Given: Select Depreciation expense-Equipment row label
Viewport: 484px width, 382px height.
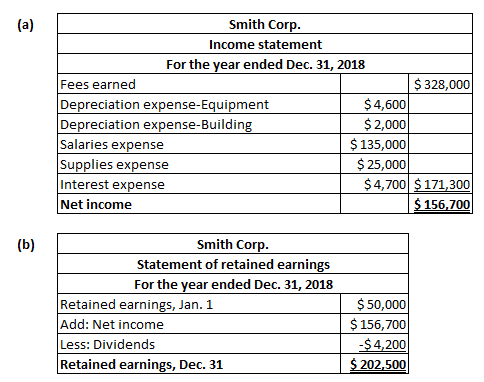Looking at the screenshot, I should (199, 104).
